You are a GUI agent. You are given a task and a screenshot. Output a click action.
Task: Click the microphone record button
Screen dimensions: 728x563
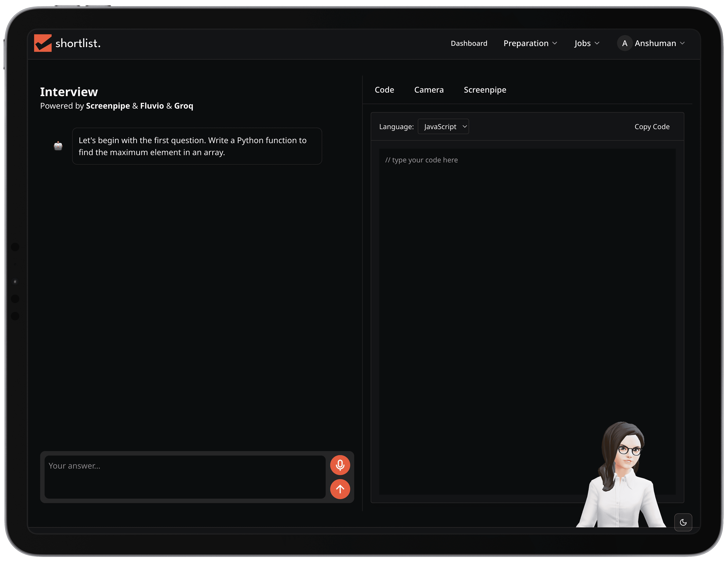click(340, 465)
